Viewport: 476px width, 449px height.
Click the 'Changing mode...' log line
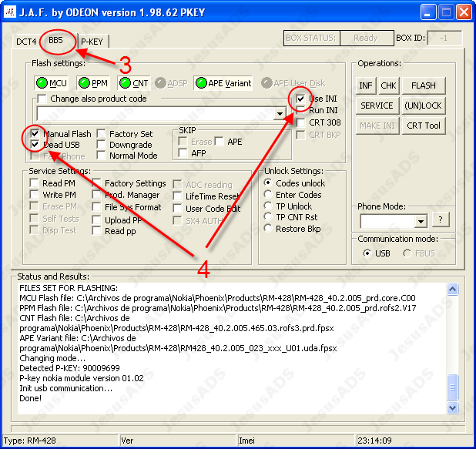[52, 358]
